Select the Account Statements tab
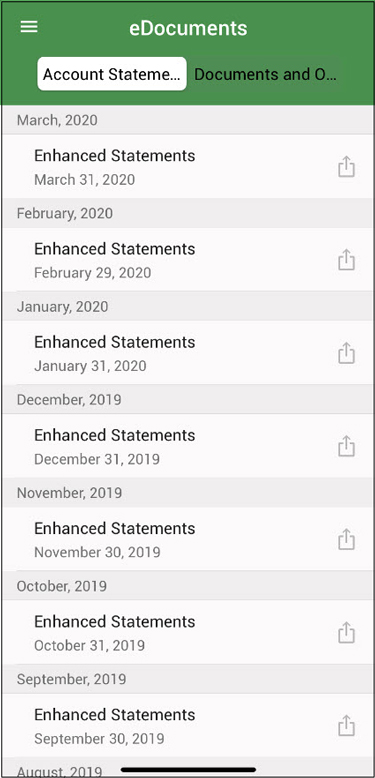The image size is (375, 778). click(x=112, y=74)
